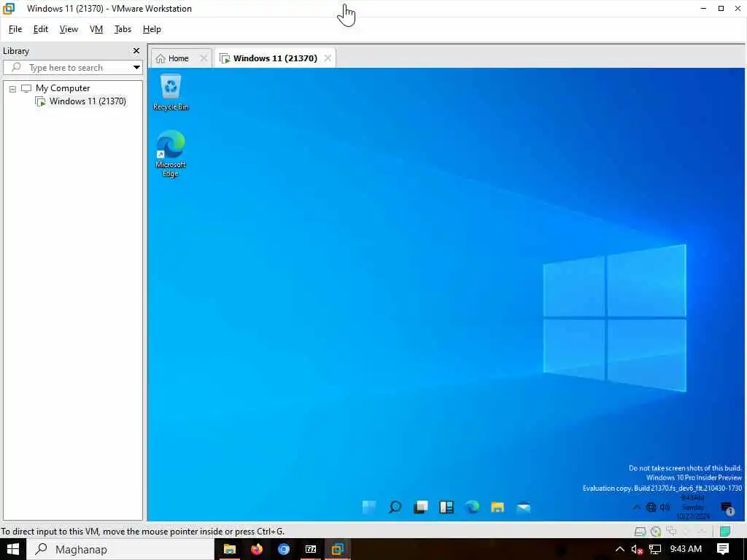The image size is (747, 560).
Task: Open File Explorer in the VM taskbar
Action: (498, 507)
